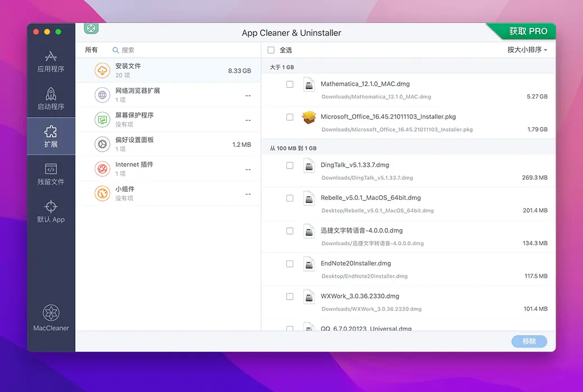
Task: Click the Mathematica dmg file icon
Action: pos(309,85)
